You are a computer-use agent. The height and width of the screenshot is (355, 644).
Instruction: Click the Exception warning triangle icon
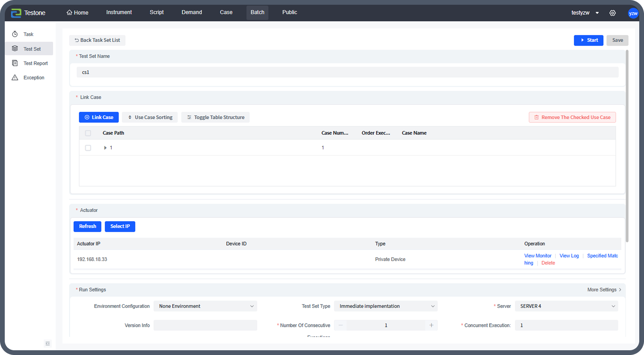point(15,78)
